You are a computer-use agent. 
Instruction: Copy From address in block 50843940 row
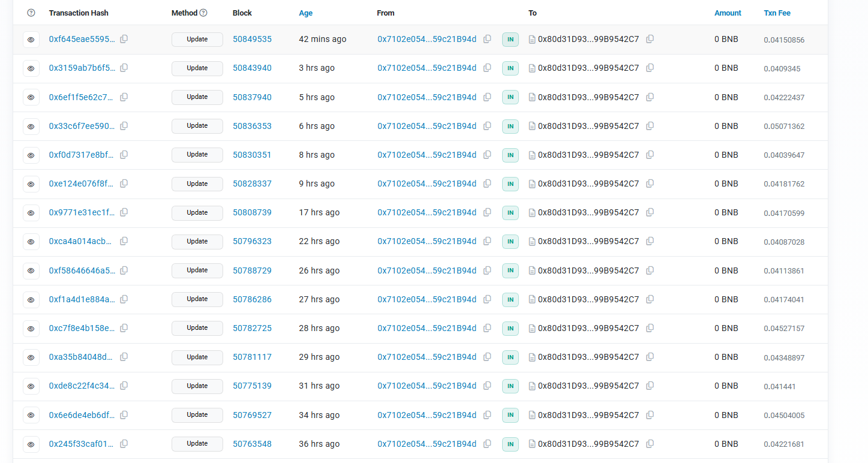click(x=487, y=68)
